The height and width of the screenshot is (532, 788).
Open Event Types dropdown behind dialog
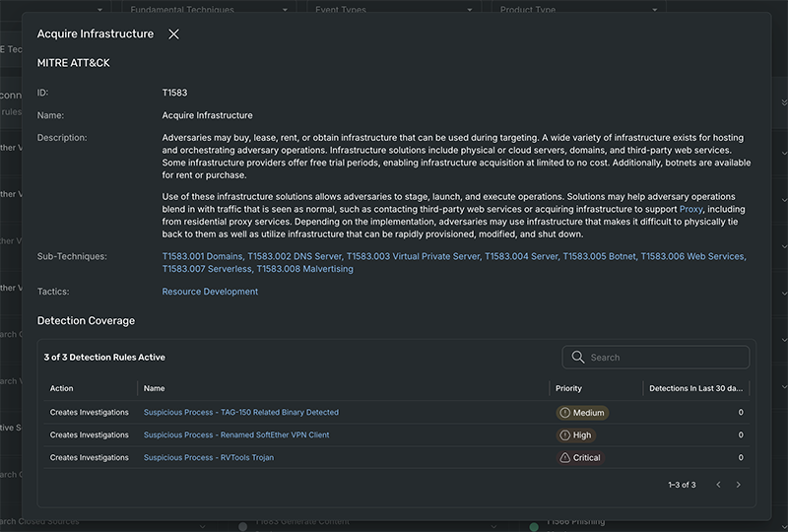click(x=393, y=9)
